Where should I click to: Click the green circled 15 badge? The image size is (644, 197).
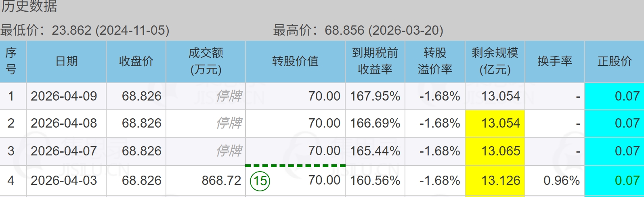coord(260,180)
